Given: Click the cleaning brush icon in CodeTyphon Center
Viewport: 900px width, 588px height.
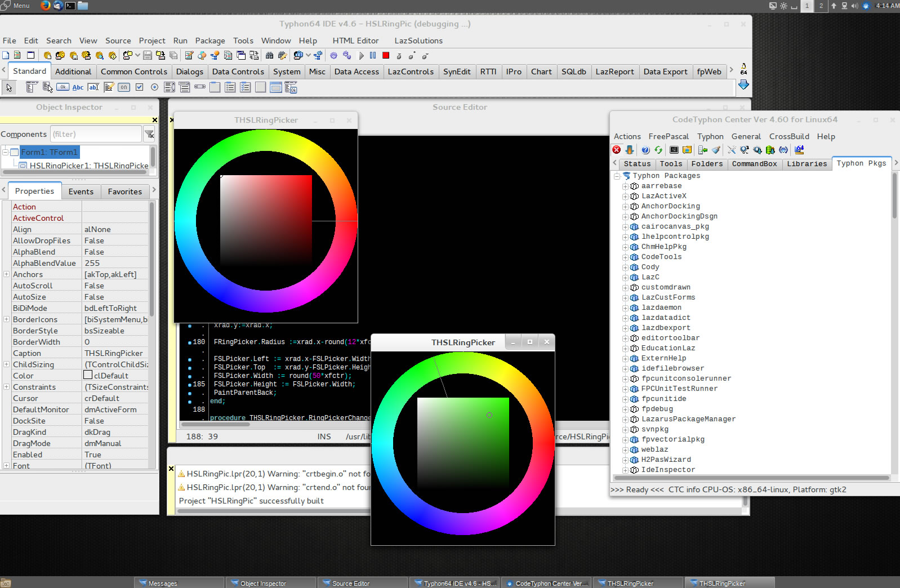Looking at the screenshot, I should pyautogui.click(x=716, y=150).
